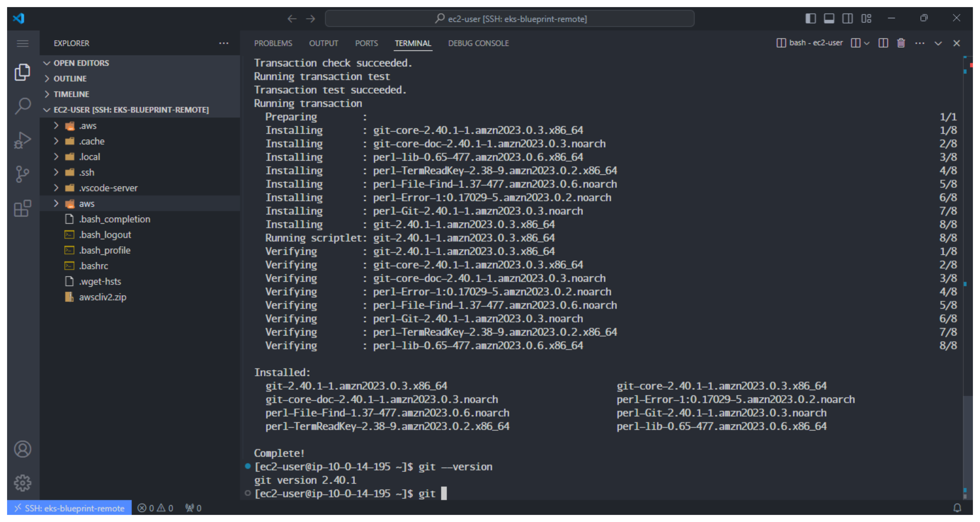Open the Customize Layout icon
This screenshot has height=522, width=980.
coord(866,18)
